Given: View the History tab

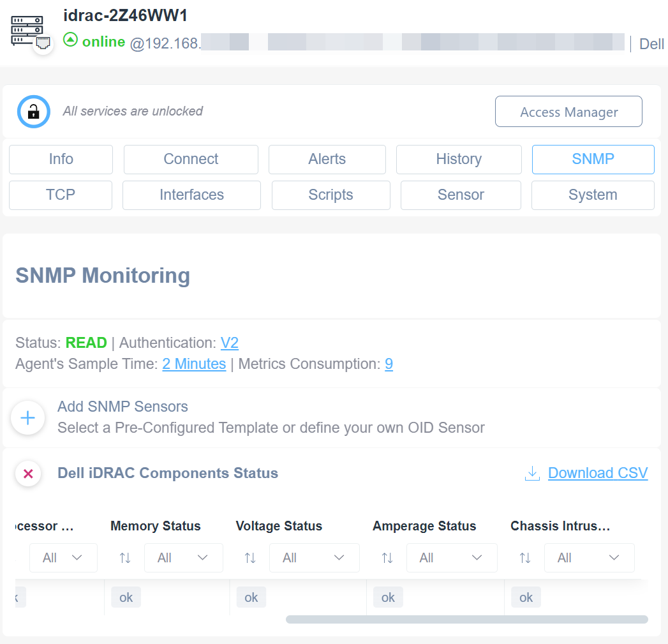Looking at the screenshot, I should [459, 160].
